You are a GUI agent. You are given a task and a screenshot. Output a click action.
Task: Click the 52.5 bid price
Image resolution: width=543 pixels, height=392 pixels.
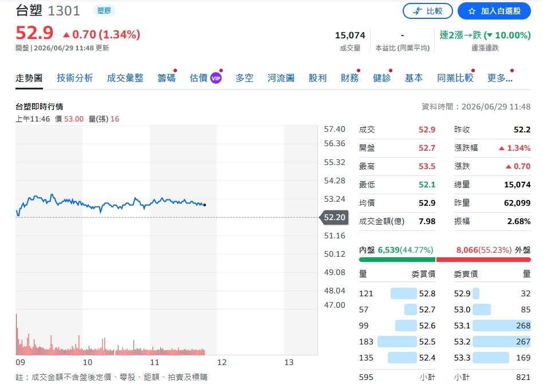(427, 342)
